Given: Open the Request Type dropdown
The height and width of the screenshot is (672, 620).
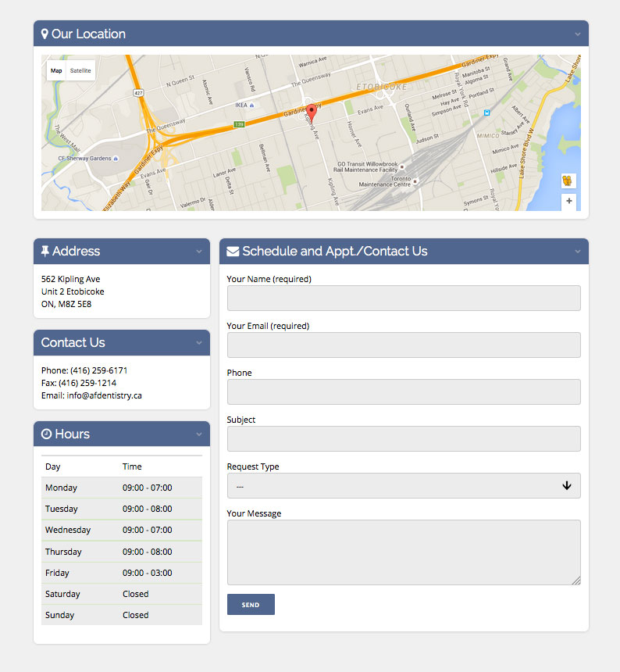Looking at the screenshot, I should (x=404, y=485).
